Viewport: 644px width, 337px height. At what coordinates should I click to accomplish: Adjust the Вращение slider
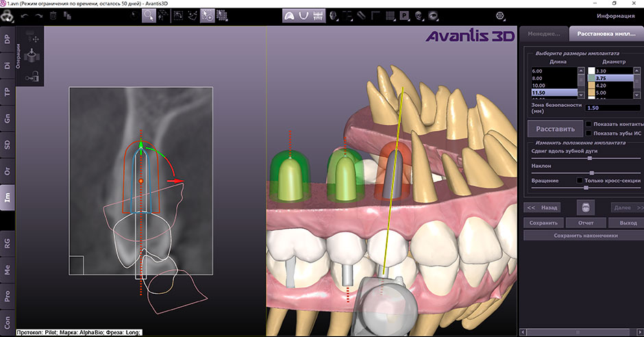point(586,188)
